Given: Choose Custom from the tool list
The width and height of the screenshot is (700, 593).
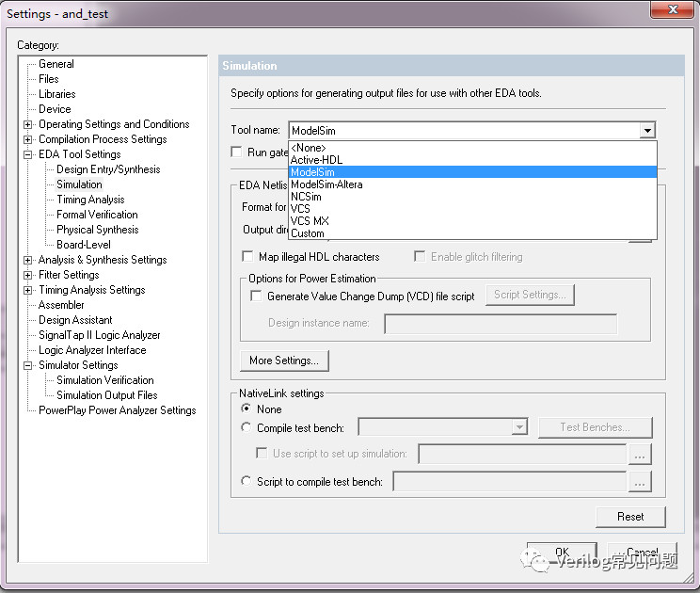Looking at the screenshot, I should point(472,233).
